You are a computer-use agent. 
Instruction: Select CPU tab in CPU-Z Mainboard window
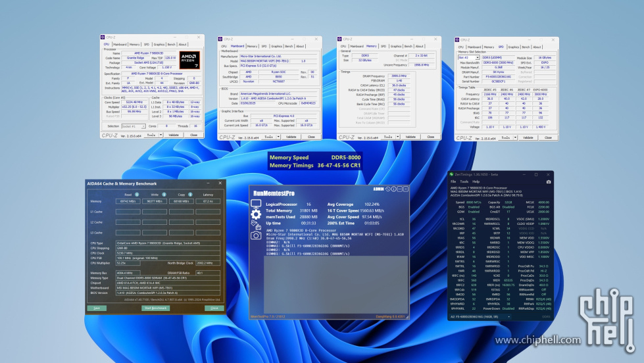point(224,46)
